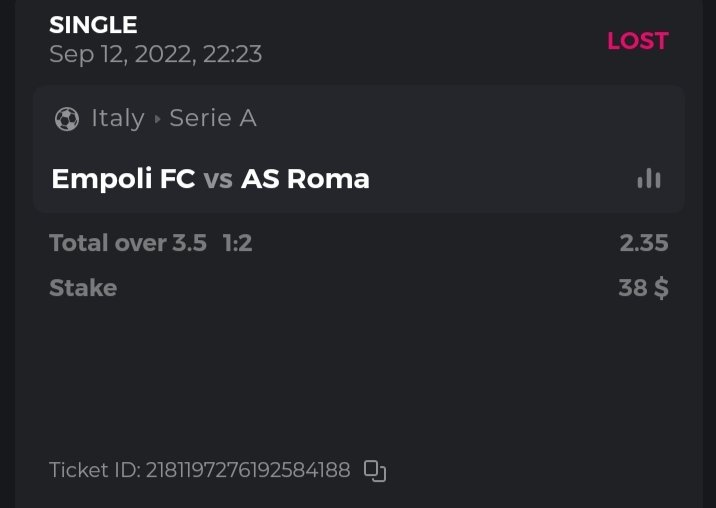This screenshot has height=508, width=716.
Task: Click the Stake label
Action: (83, 288)
